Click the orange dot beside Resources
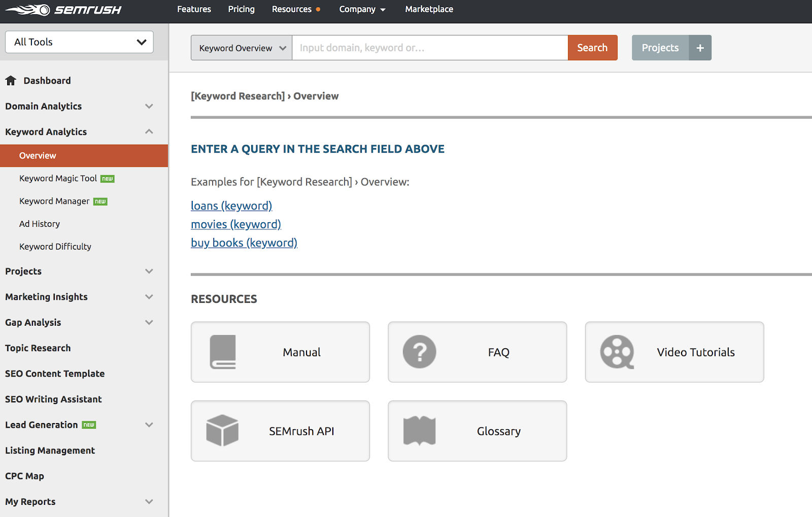This screenshot has height=517, width=812. pos(318,9)
